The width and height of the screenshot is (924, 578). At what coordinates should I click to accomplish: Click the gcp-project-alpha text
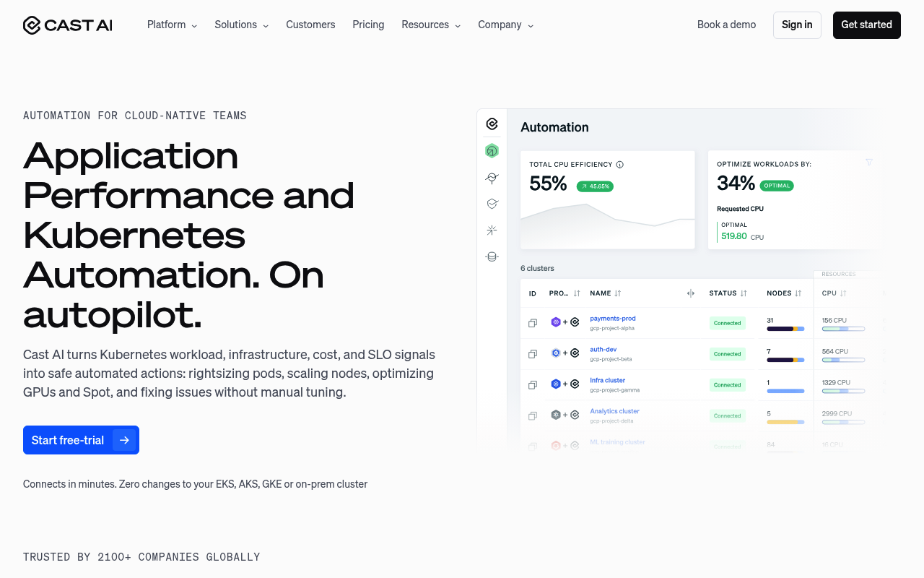pos(612,328)
